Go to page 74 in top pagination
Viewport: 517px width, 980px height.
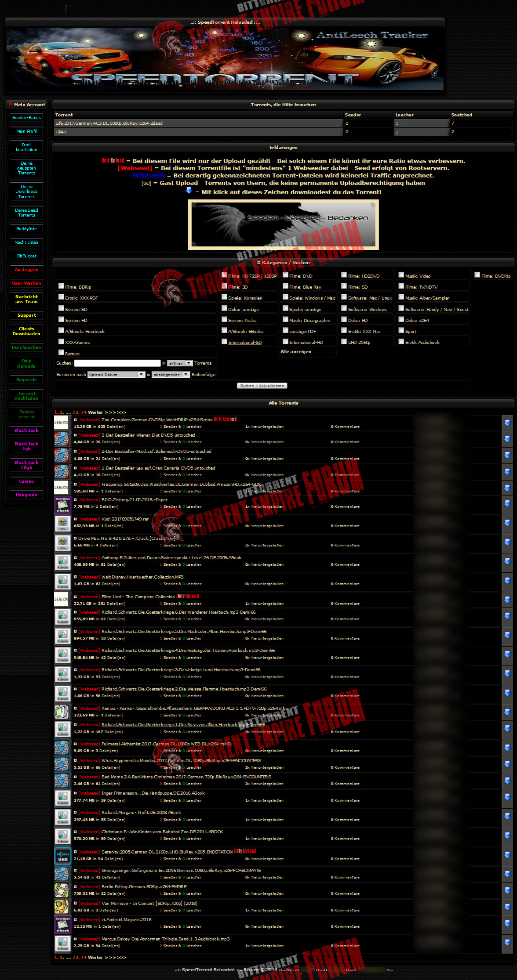coord(84,412)
